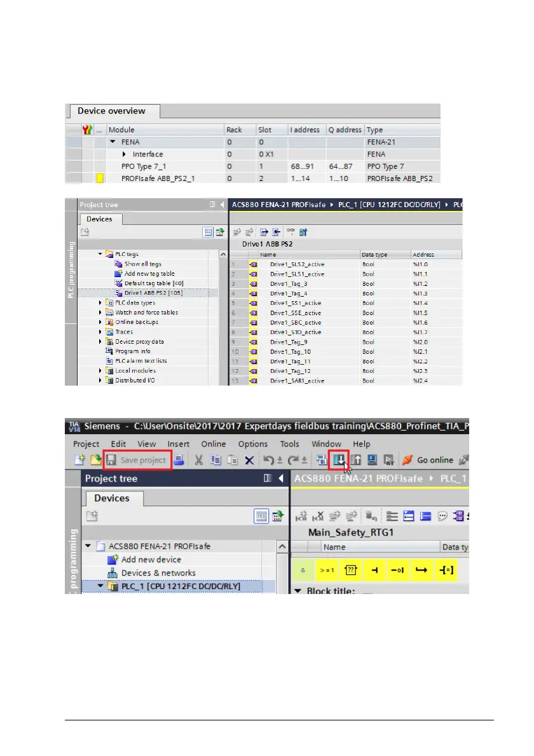
Task: Click the empty box [??] instruction favorite
Action: [351, 570]
